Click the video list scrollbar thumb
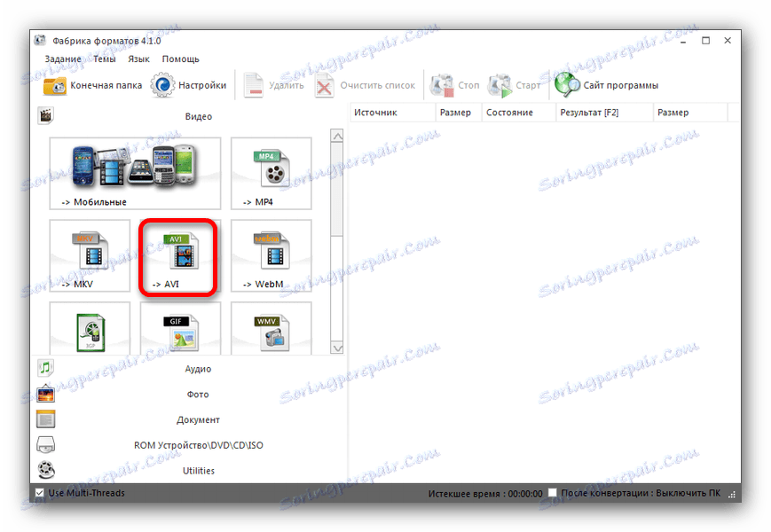The image size is (771, 532). pos(337,189)
